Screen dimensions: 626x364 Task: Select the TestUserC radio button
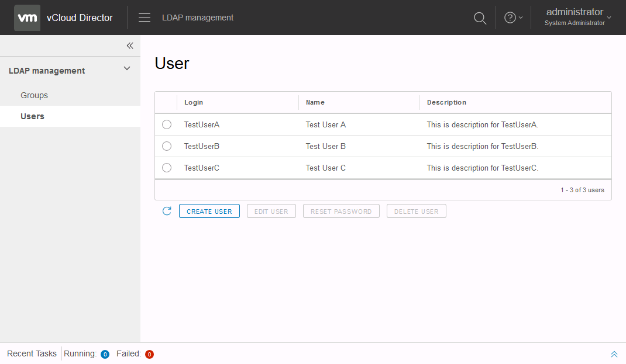(x=167, y=168)
